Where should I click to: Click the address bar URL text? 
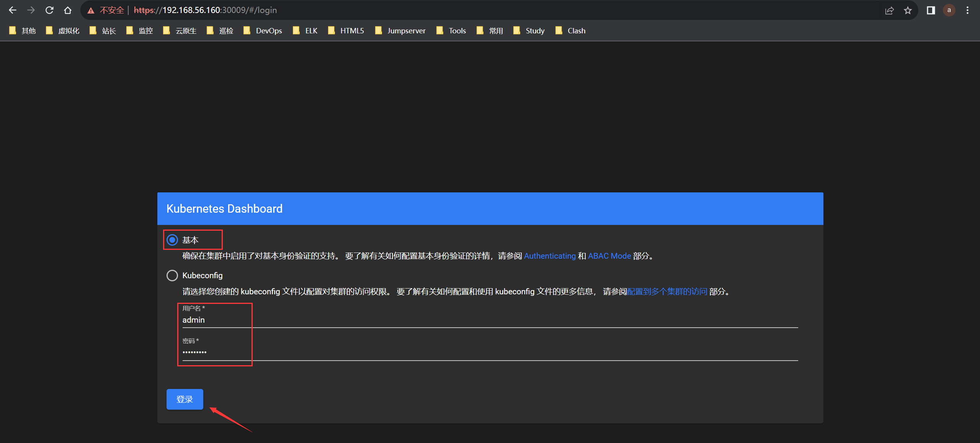coord(205,10)
